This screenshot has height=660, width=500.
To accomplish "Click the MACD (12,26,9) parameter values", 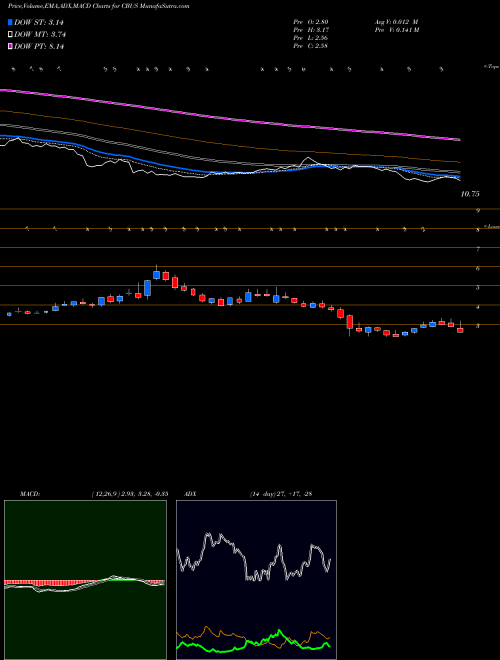I will [x=130, y=493].
